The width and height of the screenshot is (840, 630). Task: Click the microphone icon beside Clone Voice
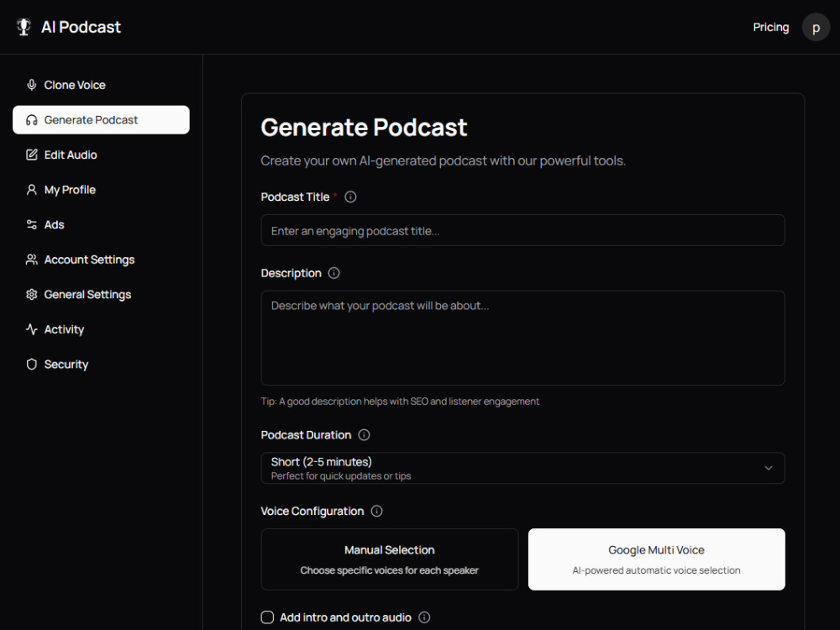(x=32, y=85)
